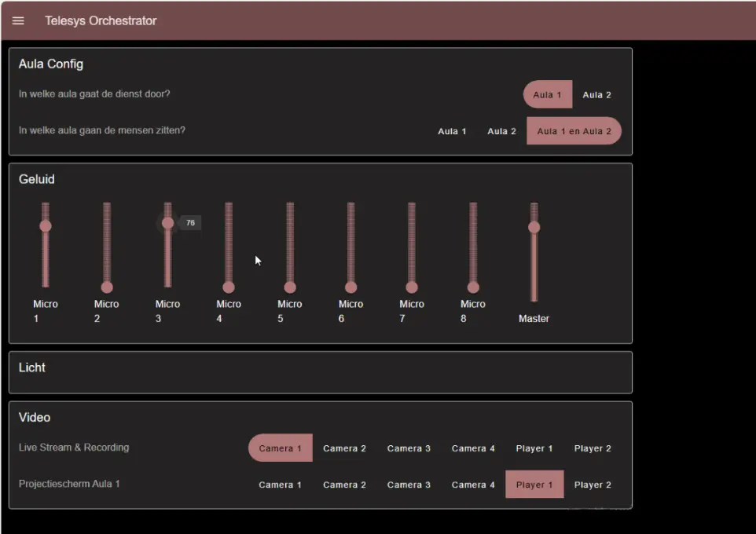Select Aula 2 for the service location
The height and width of the screenshot is (534, 756).
(596, 95)
